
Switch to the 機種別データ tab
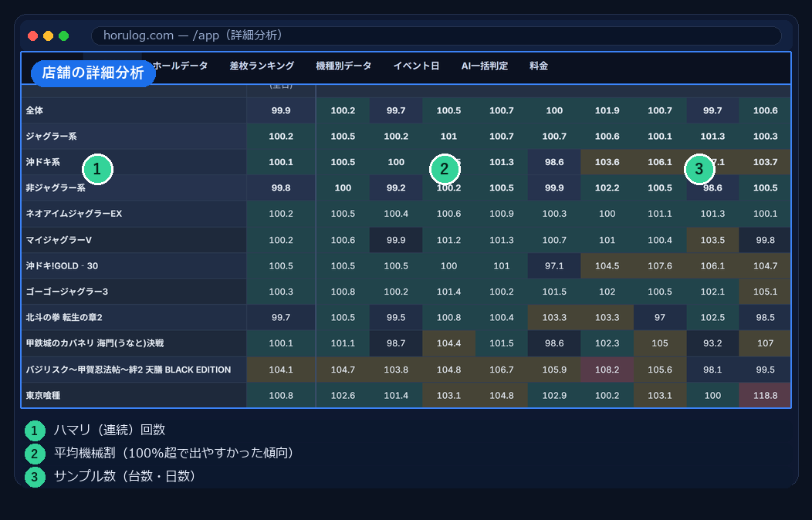pos(343,66)
